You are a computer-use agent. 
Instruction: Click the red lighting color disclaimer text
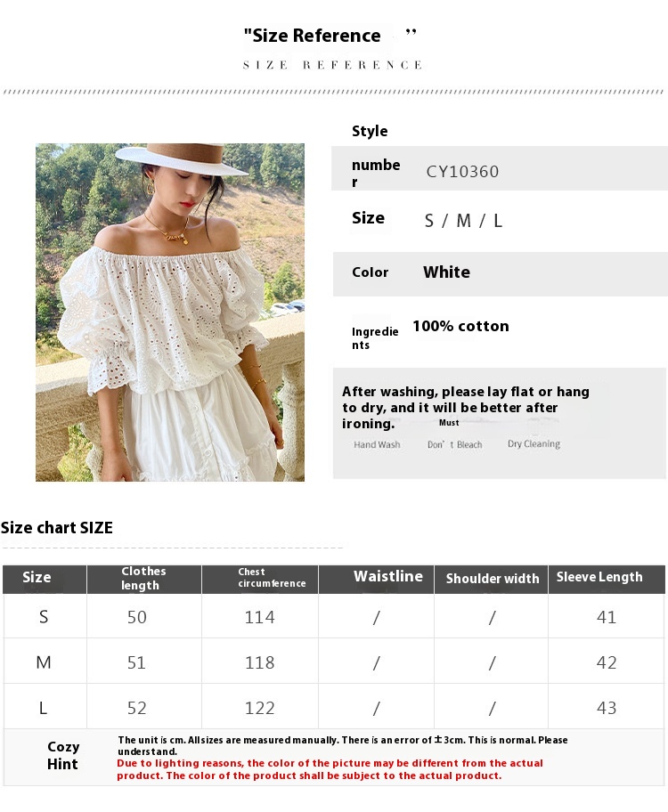[x=330, y=769]
